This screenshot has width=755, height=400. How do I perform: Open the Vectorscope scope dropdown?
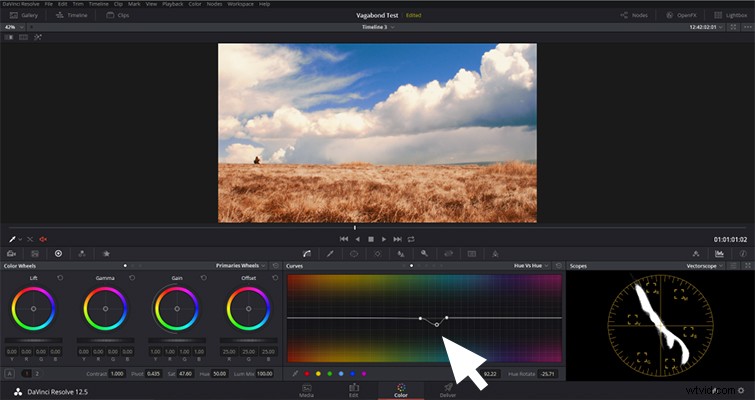click(705, 266)
